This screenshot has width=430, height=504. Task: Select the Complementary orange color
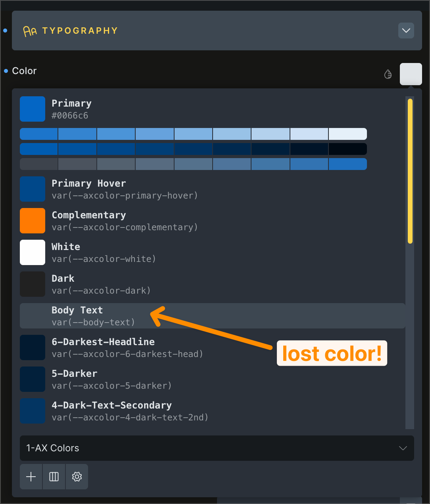click(x=33, y=221)
